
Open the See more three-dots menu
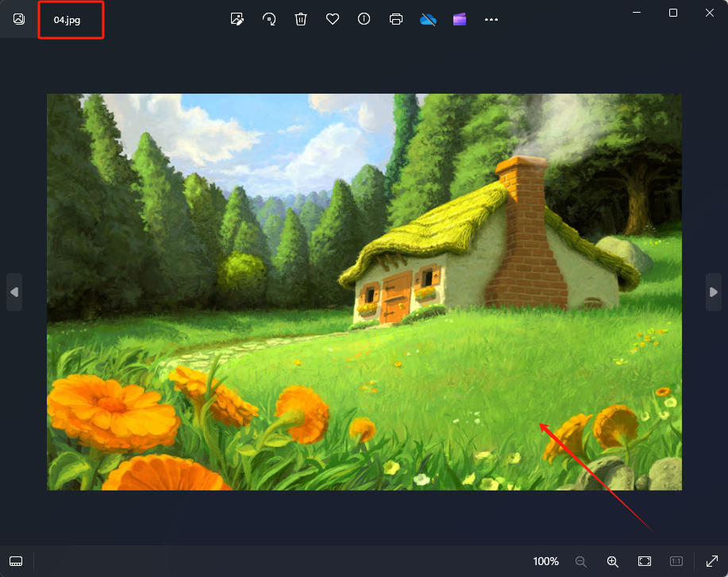tap(491, 20)
